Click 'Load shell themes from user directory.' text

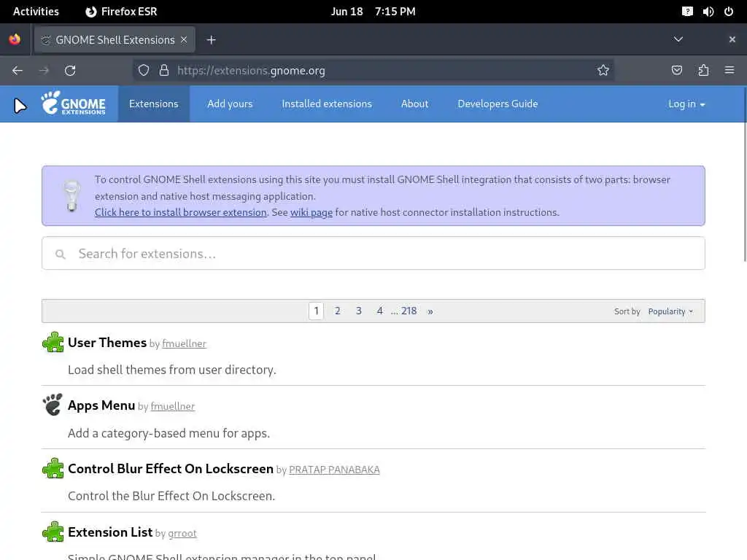click(x=172, y=370)
